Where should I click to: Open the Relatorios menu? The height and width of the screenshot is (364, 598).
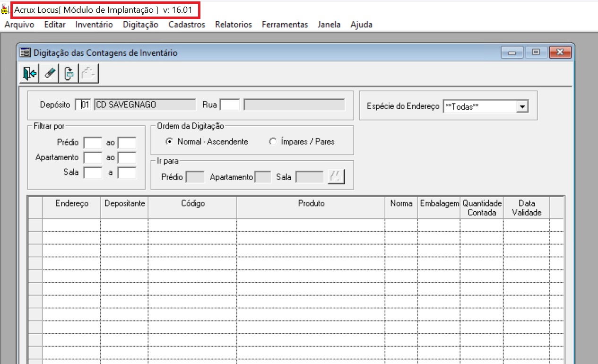point(234,25)
